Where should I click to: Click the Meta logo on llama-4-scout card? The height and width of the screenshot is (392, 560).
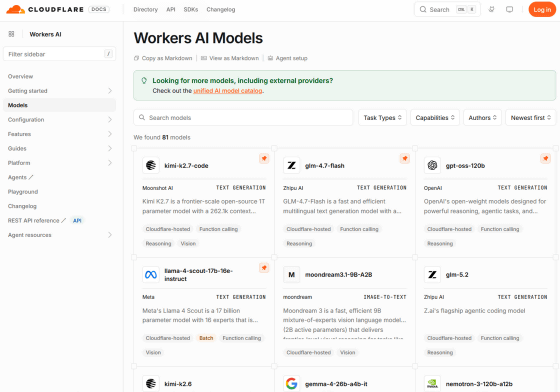(151, 275)
